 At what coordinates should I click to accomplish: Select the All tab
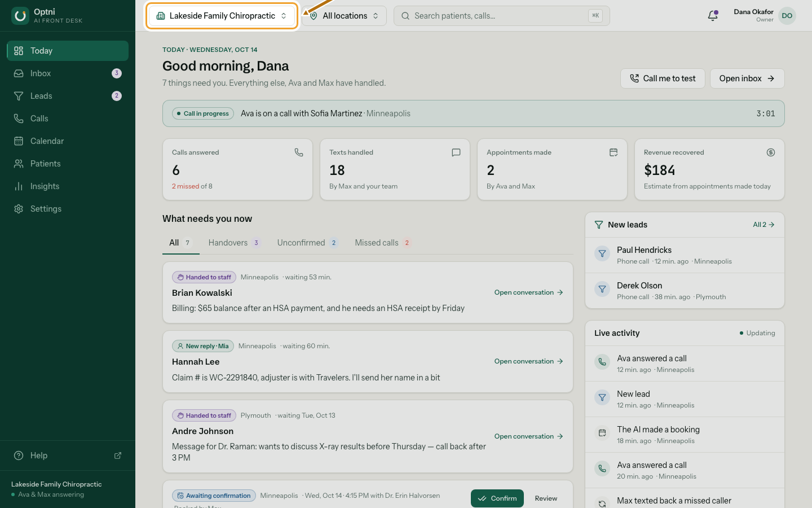point(181,243)
